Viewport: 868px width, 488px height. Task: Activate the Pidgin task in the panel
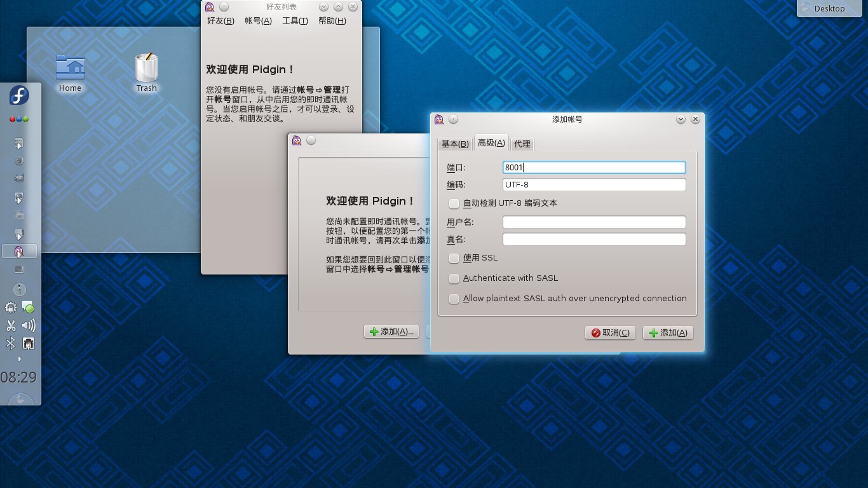coord(19,251)
